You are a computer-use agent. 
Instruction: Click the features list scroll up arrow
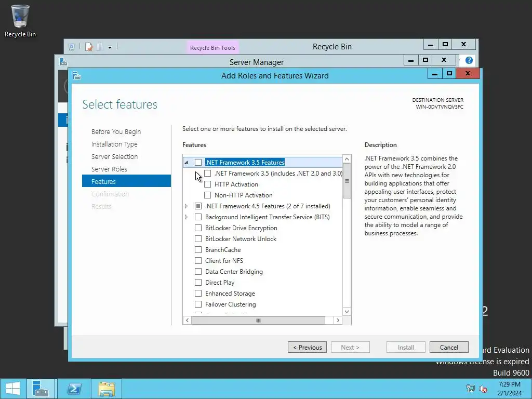click(x=347, y=159)
